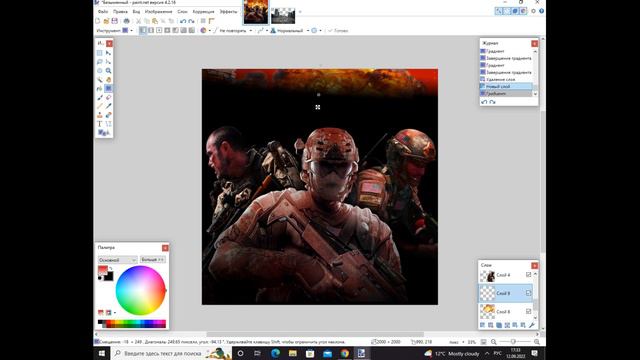Select the Magic Wand tool
Screen dimensions: 640x360
tap(100, 80)
